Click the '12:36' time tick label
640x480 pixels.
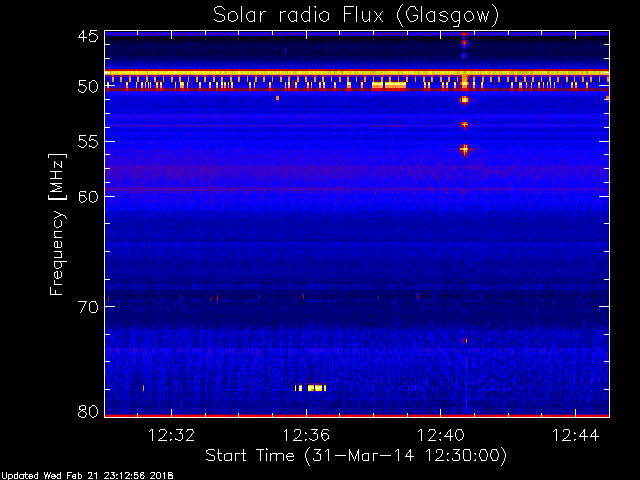[306, 435]
